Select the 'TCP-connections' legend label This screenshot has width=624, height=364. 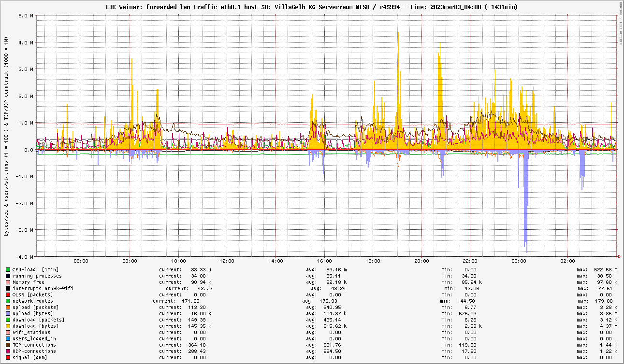(34, 345)
